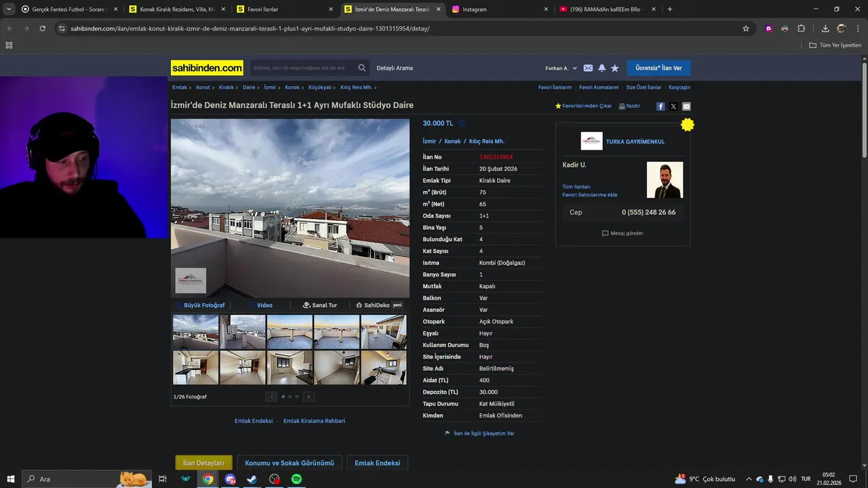
Task: Open Windows Start menu
Action: pyautogui.click(x=11, y=479)
